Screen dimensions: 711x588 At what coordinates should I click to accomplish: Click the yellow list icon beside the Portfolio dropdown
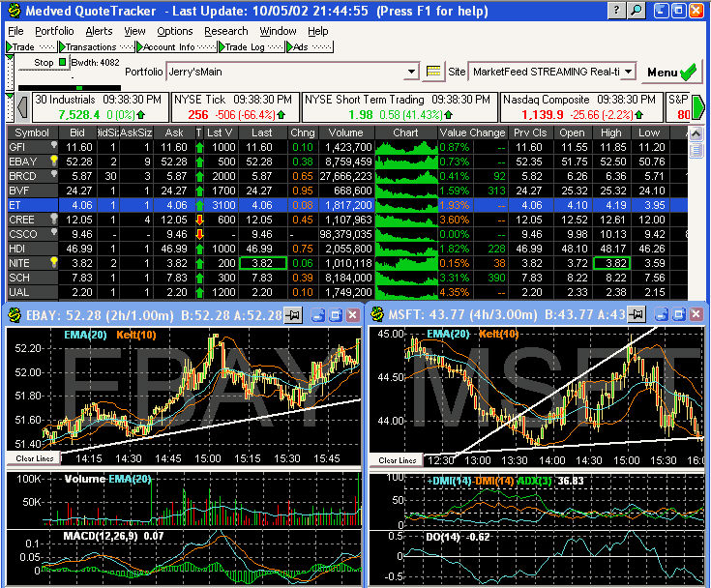[x=433, y=72]
